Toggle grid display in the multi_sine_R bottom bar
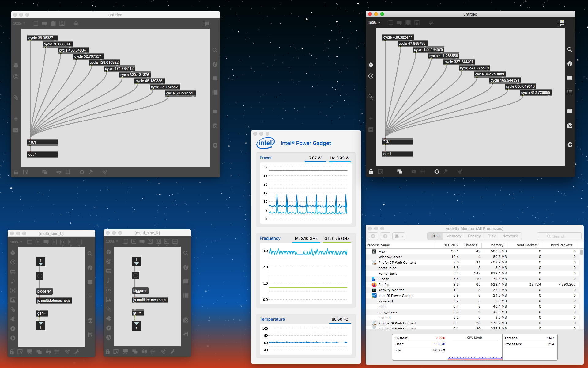 pos(153,351)
